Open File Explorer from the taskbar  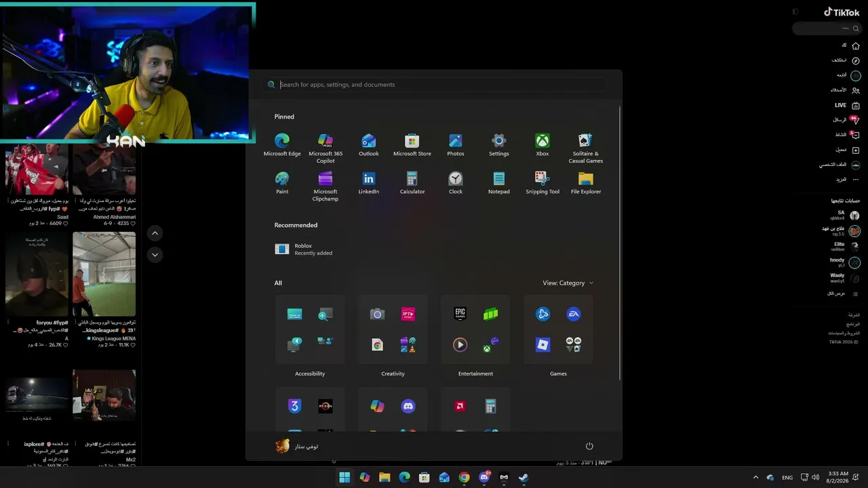384,477
